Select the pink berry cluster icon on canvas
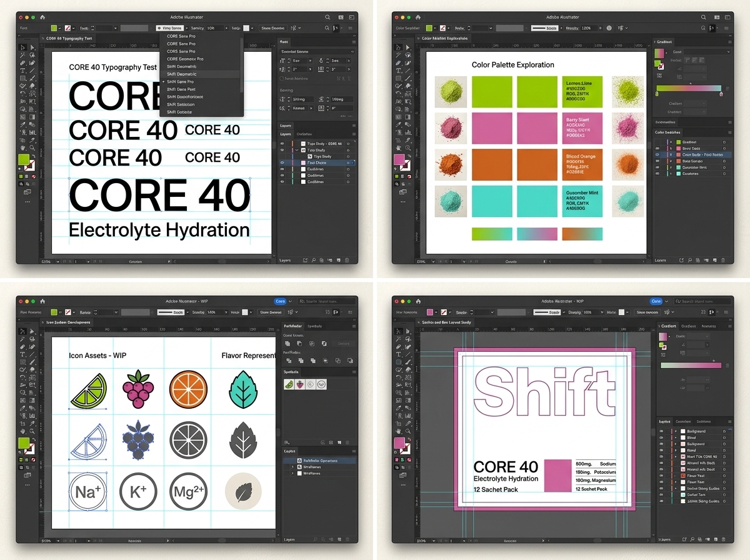Viewport: 750px width, 560px height. point(137,389)
